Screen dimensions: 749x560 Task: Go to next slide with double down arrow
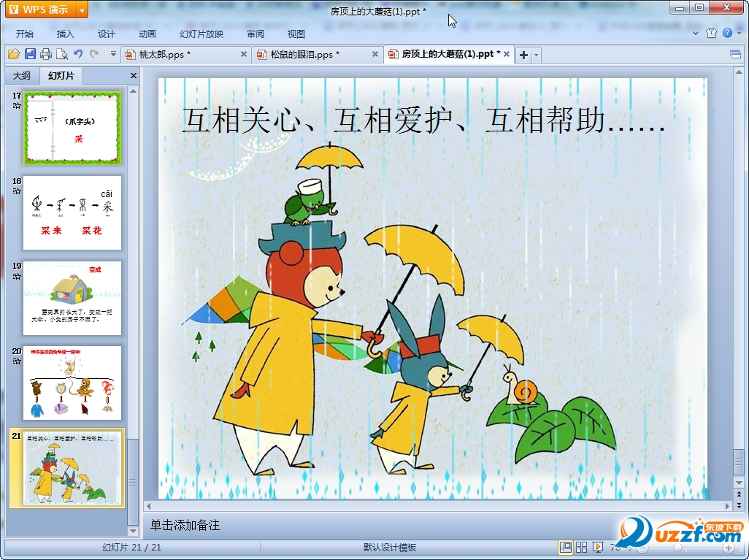click(x=739, y=505)
